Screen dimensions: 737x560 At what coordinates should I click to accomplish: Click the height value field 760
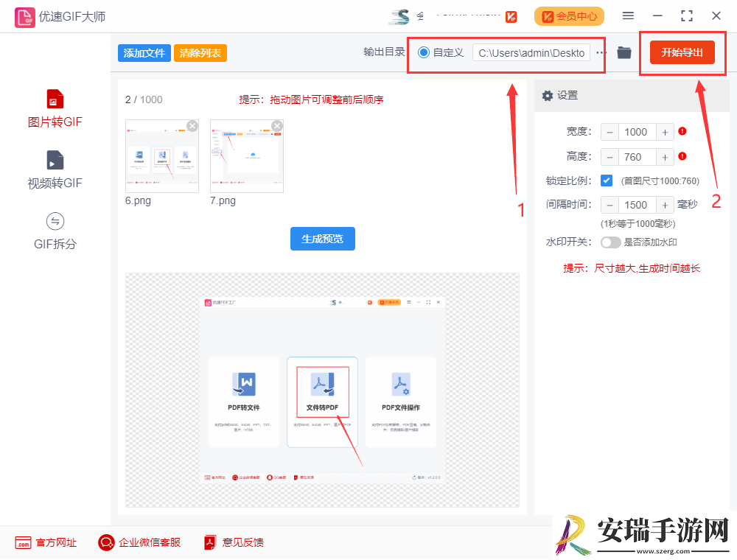[x=638, y=157]
